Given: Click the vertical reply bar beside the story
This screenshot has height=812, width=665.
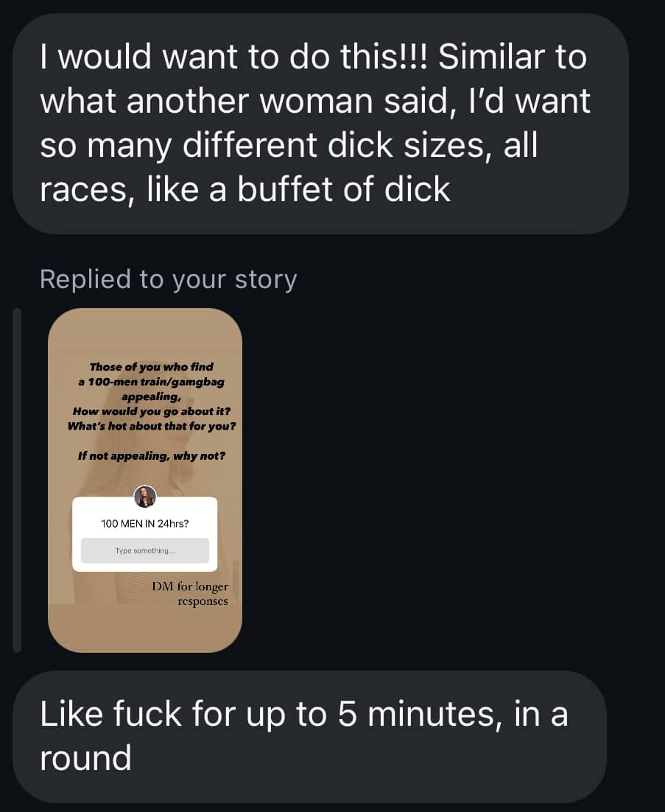Looking at the screenshot, I should [16, 480].
